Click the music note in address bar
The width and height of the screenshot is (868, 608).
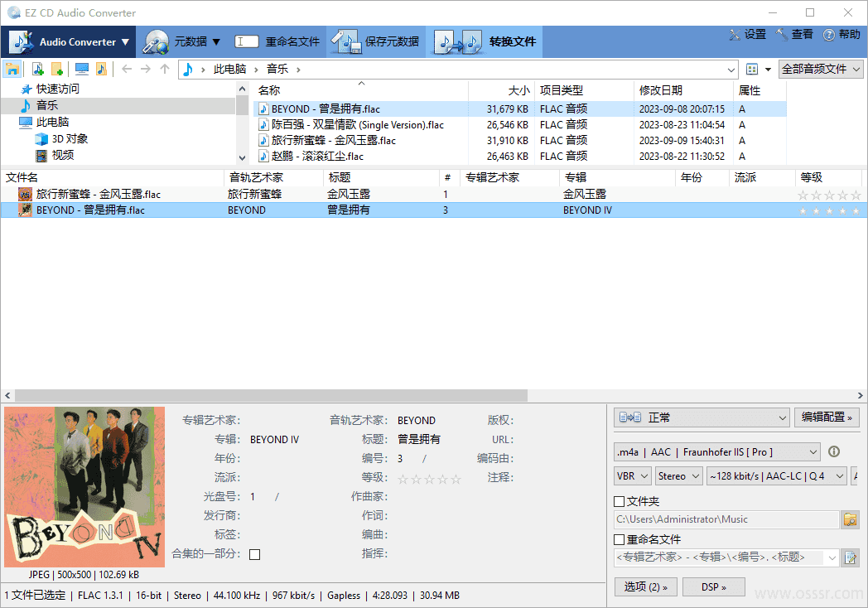(188, 70)
